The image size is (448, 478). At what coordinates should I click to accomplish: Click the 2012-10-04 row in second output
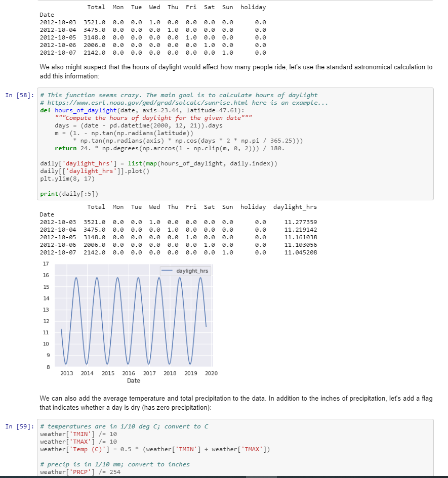[x=178, y=230]
